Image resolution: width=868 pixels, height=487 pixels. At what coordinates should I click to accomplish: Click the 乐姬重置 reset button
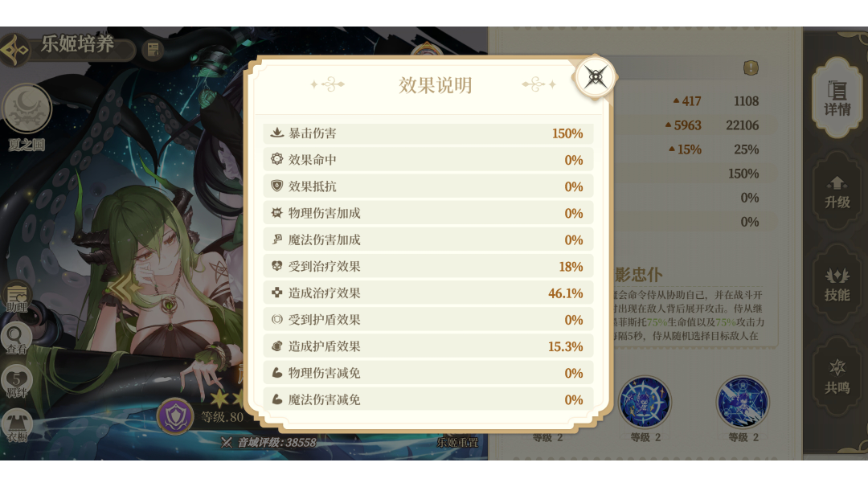[x=457, y=441]
